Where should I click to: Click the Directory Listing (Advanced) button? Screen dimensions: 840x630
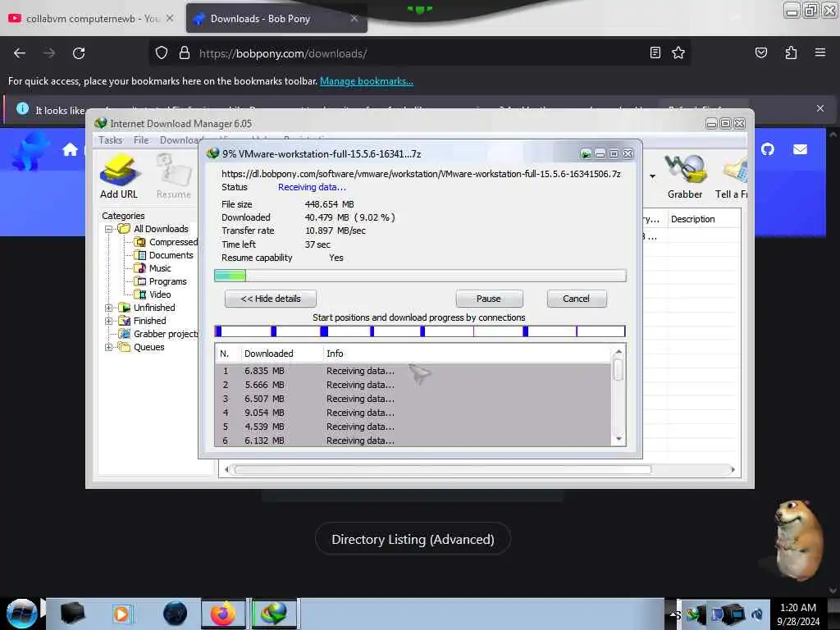pyautogui.click(x=413, y=539)
